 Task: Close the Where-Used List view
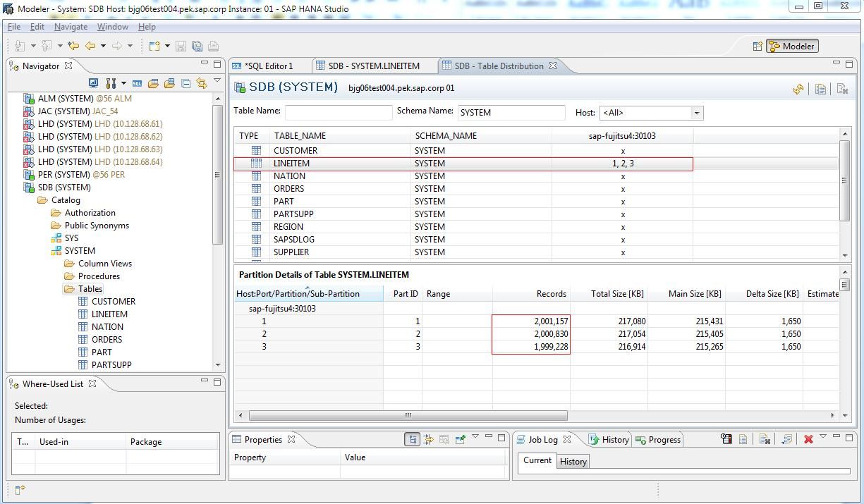pos(92,383)
